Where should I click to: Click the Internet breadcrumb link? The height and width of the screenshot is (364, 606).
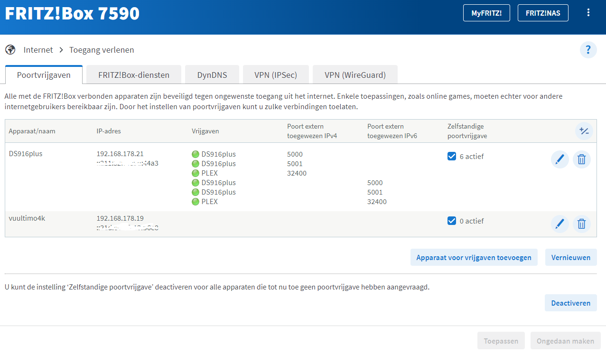pyautogui.click(x=38, y=50)
